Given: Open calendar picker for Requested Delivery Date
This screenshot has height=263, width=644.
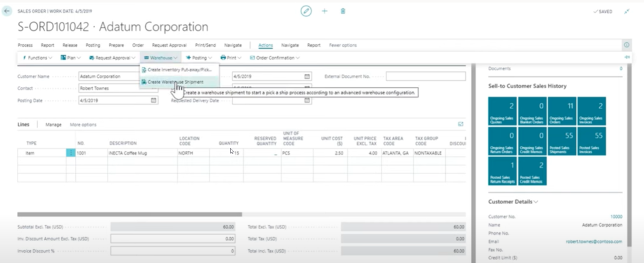Looking at the screenshot, I should (x=307, y=100).
